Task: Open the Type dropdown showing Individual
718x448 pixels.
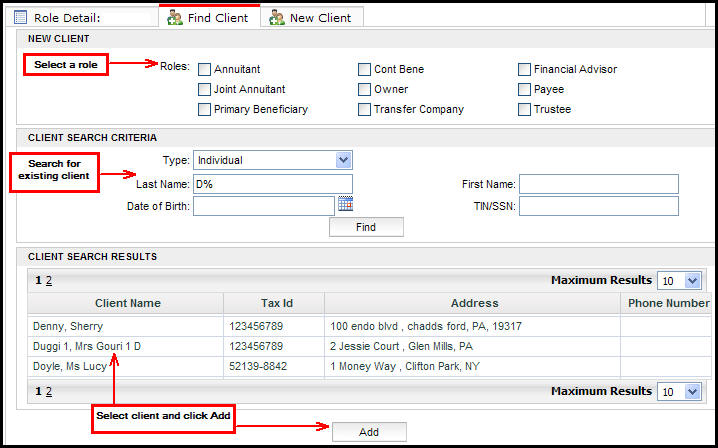Action: click(273, 160)
